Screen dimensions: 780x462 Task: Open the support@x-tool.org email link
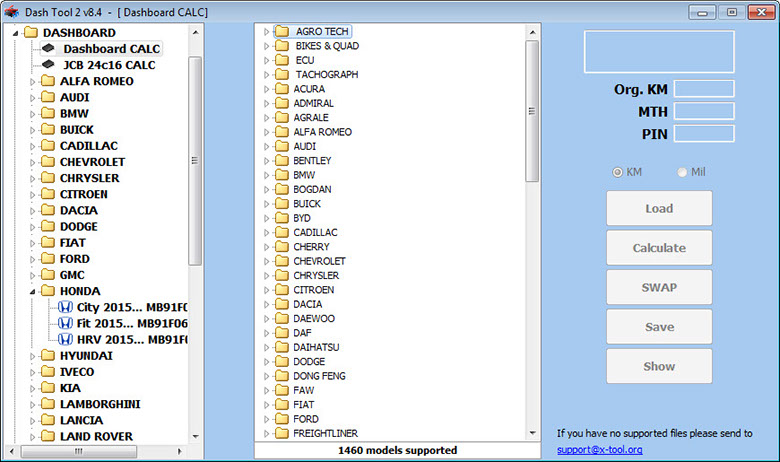599,449
